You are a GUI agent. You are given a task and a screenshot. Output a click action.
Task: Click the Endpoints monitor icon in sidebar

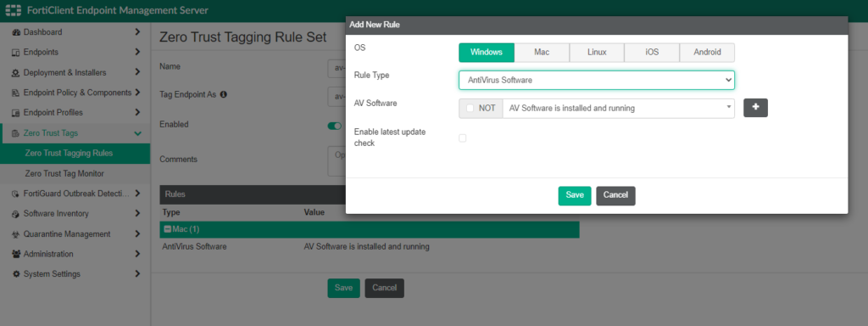pos(16,52)
